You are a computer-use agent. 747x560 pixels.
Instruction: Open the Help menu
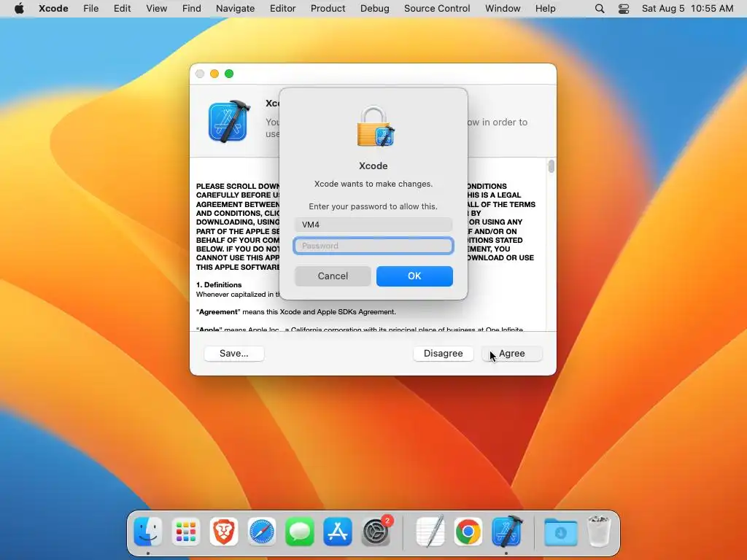(x=545, y=9)
